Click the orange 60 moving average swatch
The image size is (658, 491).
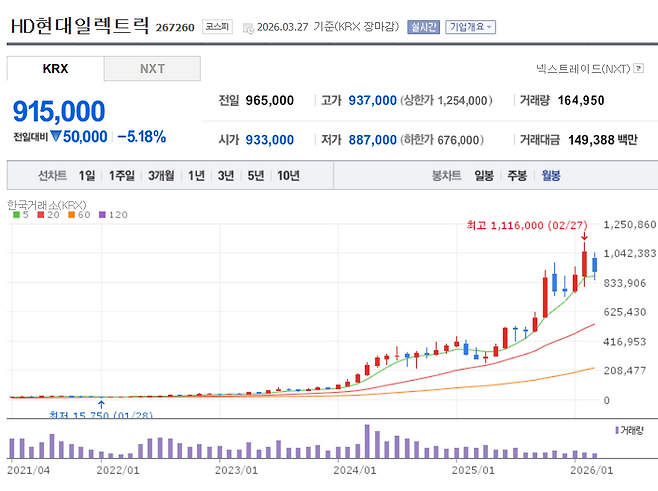pyautogui.click(x=70, y=215)
